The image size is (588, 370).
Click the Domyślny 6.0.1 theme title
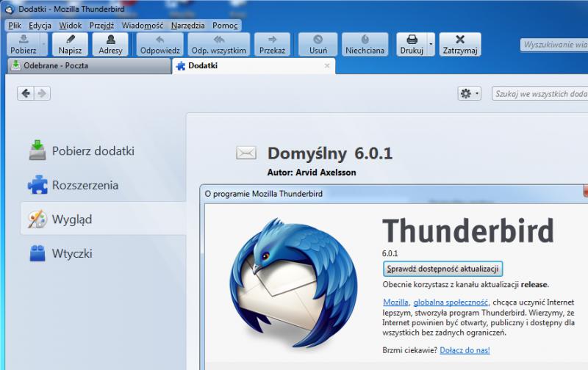pyautogui.click(x=329, y=153)
